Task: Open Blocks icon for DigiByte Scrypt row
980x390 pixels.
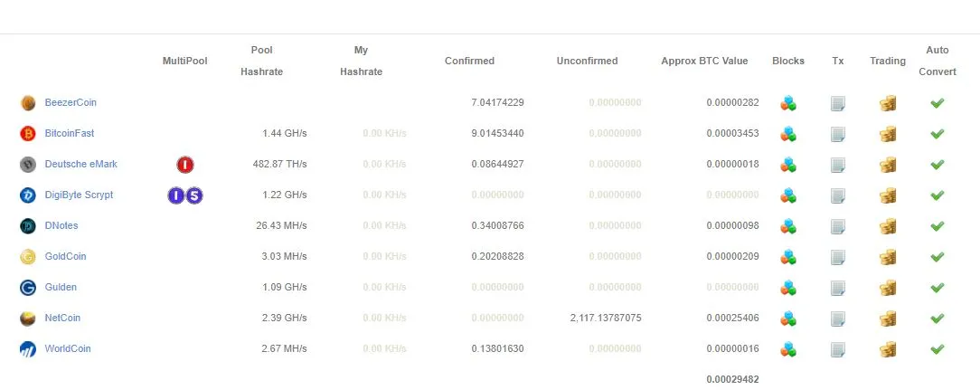Action: 788,195
